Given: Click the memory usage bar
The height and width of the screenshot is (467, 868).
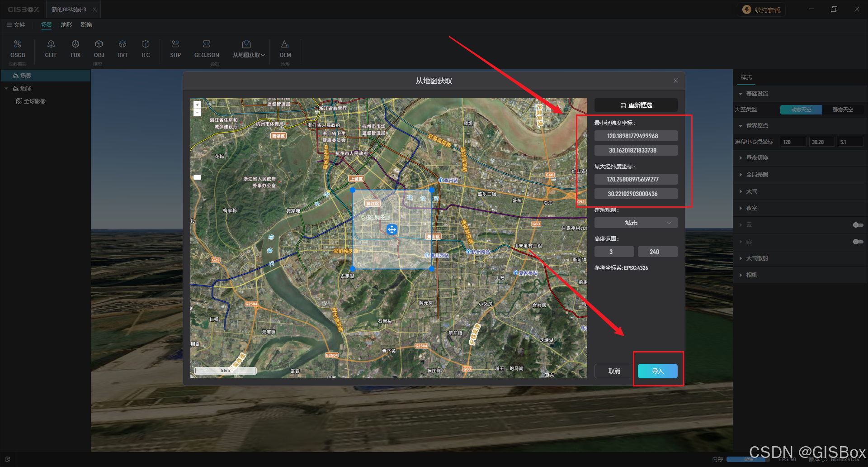Looking at the screenshot, I should click(x=748, y=459).
